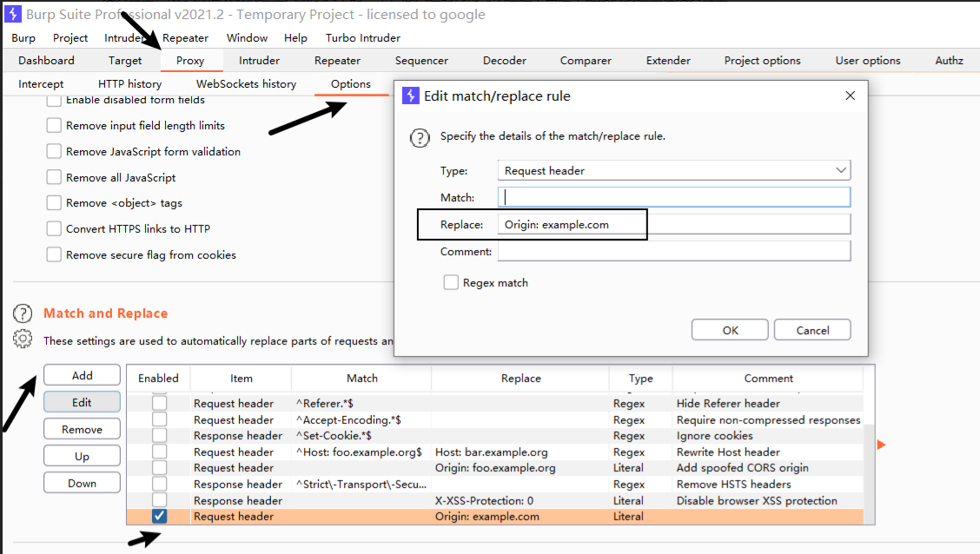Click the Add rule button
The height and width of the screenshot is (554, 980).
pos(82,375)
